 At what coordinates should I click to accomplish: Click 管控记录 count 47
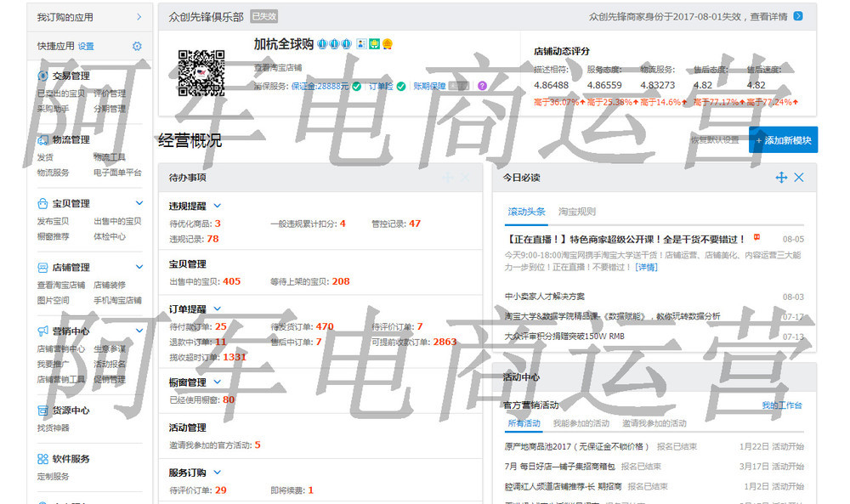coord(415,224)
